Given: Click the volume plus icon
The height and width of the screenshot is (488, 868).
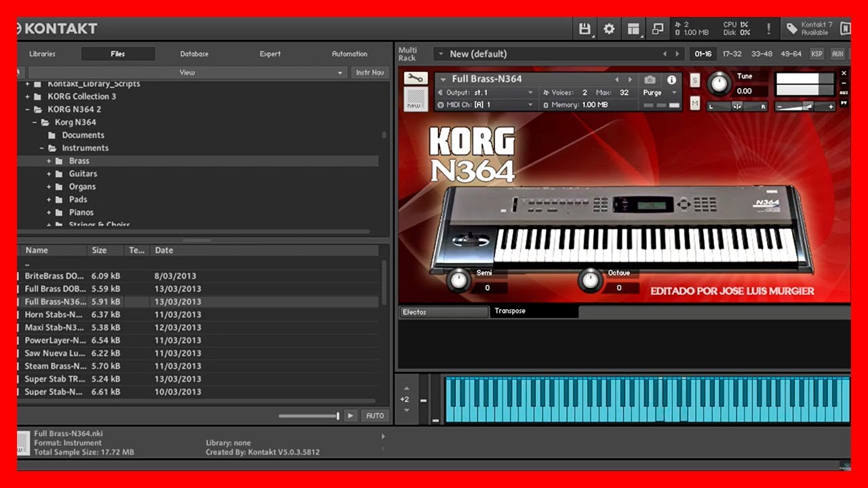Looking at the screenshot, I should 831,106.
